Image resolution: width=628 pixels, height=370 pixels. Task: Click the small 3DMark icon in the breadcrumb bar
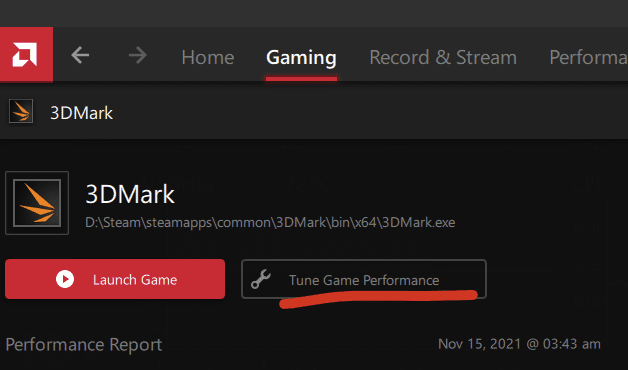tap(21, 111)
